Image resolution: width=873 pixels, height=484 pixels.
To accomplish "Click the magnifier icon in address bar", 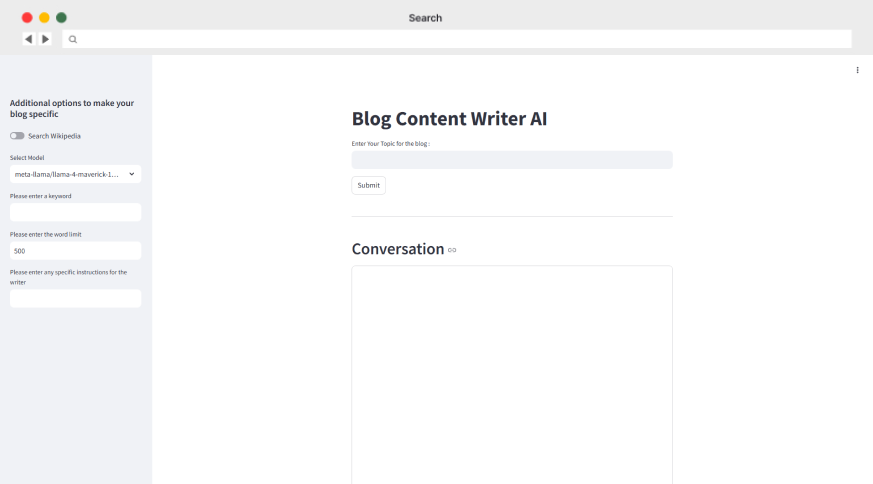I will 73,39.
